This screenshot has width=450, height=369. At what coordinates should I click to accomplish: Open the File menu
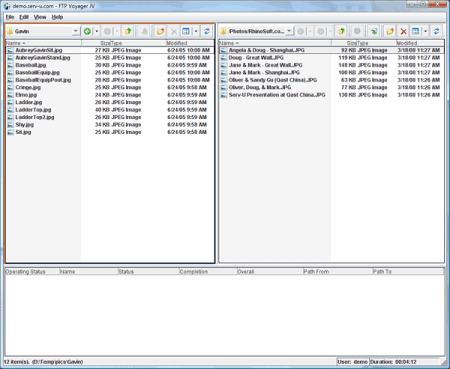coord(10,17)
